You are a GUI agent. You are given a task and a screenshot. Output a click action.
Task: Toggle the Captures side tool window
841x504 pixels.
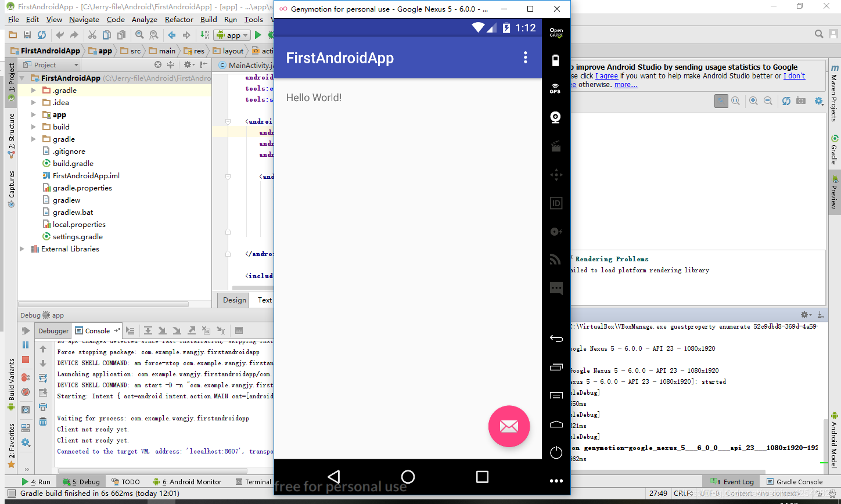point(11,189)
